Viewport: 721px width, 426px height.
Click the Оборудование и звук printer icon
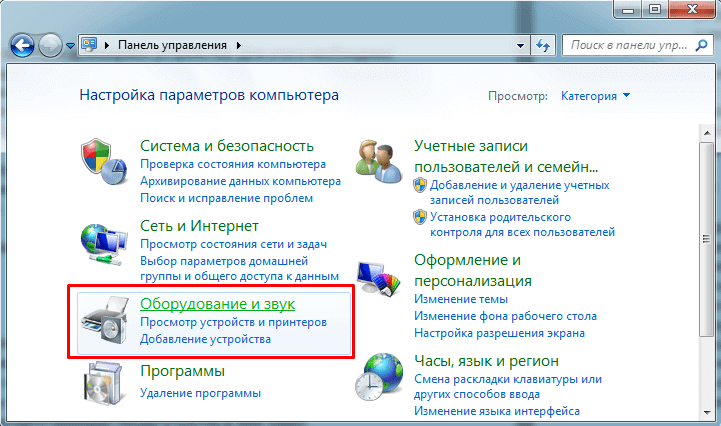point(104,321)
